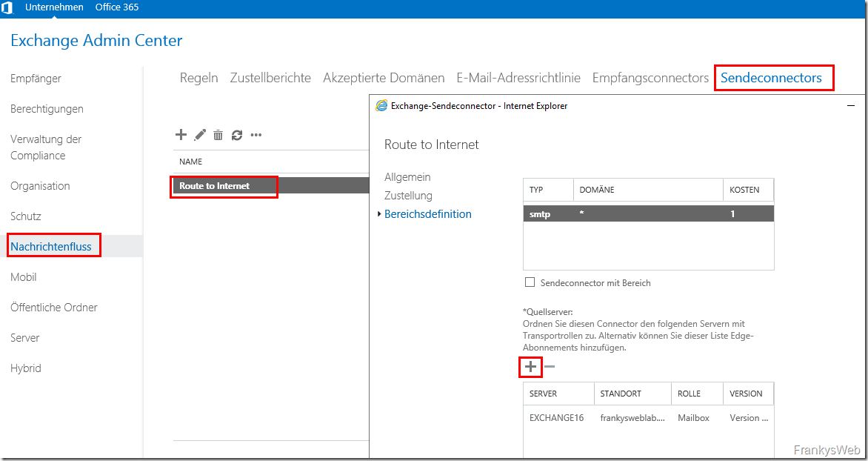The image size is (868, 461).
Task: Open the Empfangsconnectors tab
Action: tap(650, 77)
